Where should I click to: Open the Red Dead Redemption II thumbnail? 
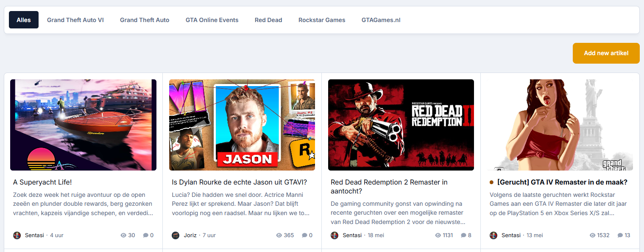pos(401,125)
